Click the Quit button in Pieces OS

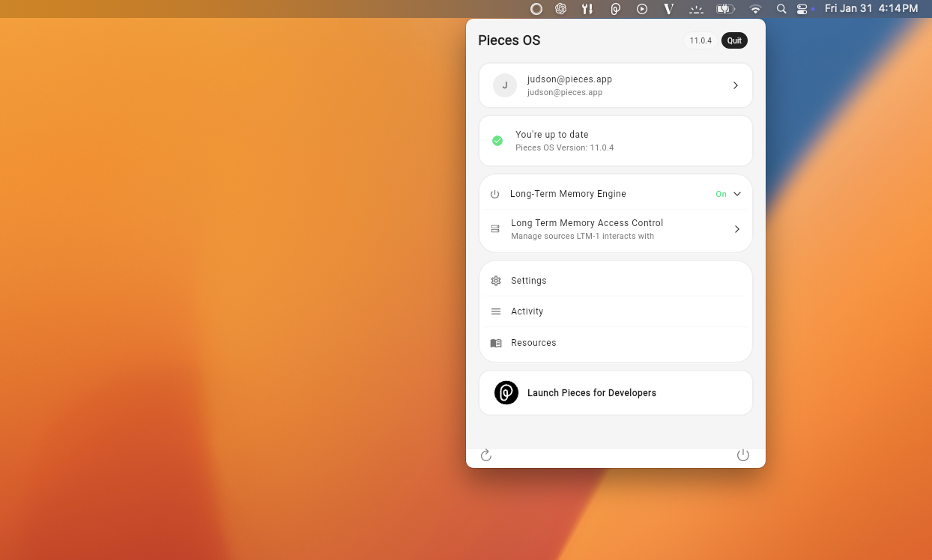click(734, 40)
